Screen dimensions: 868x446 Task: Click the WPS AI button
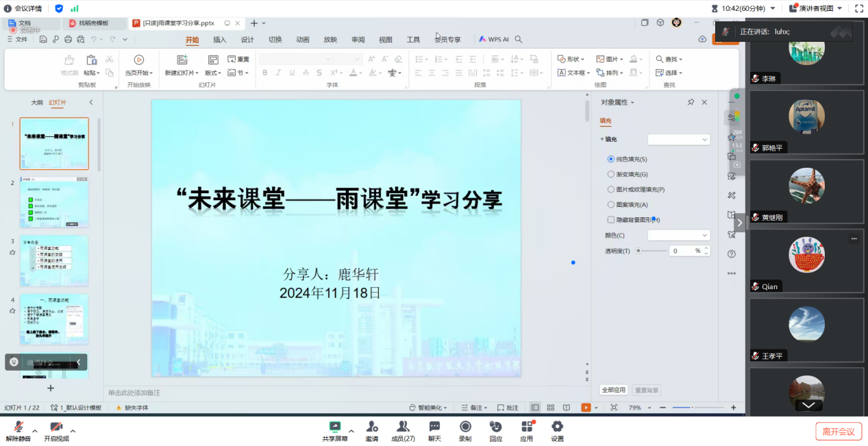494,40
